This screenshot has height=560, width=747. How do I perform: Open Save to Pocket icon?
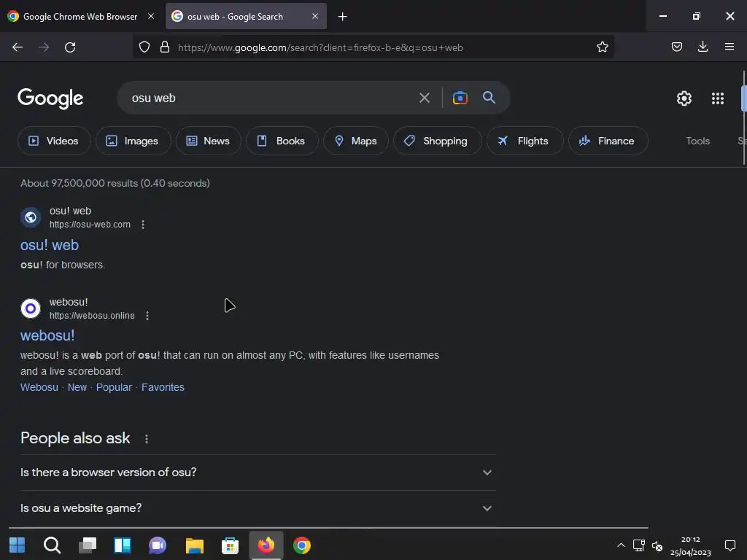click(x=676, y=47)
